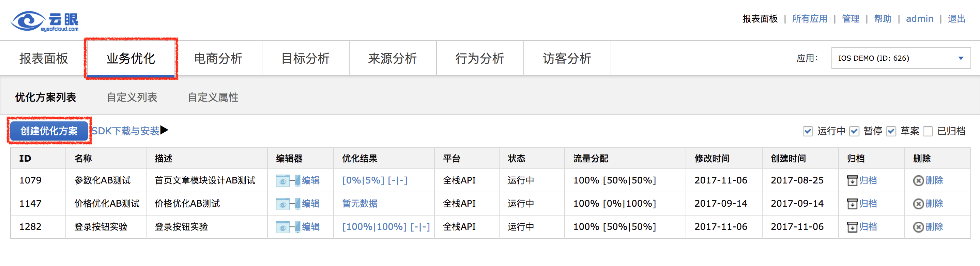Open the 帮助 header link

tap(883, 19)
